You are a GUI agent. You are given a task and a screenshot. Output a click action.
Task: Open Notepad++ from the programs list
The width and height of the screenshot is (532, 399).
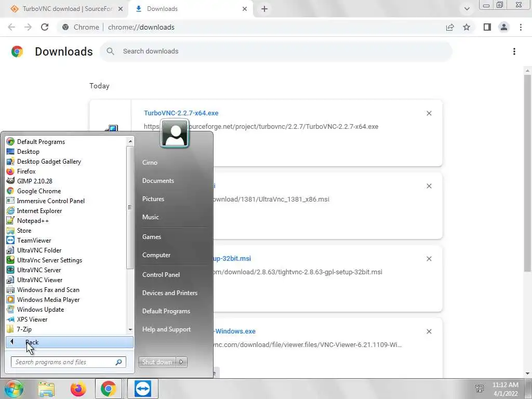[33, 220]
